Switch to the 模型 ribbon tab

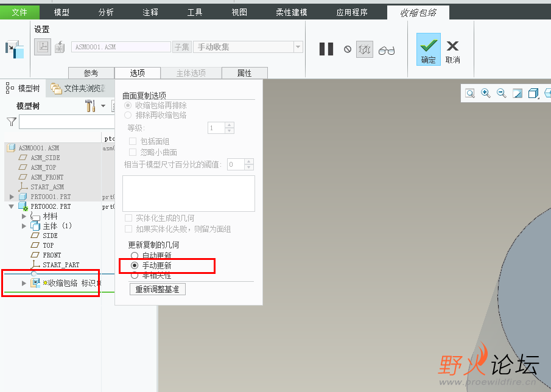click(61, 12)
